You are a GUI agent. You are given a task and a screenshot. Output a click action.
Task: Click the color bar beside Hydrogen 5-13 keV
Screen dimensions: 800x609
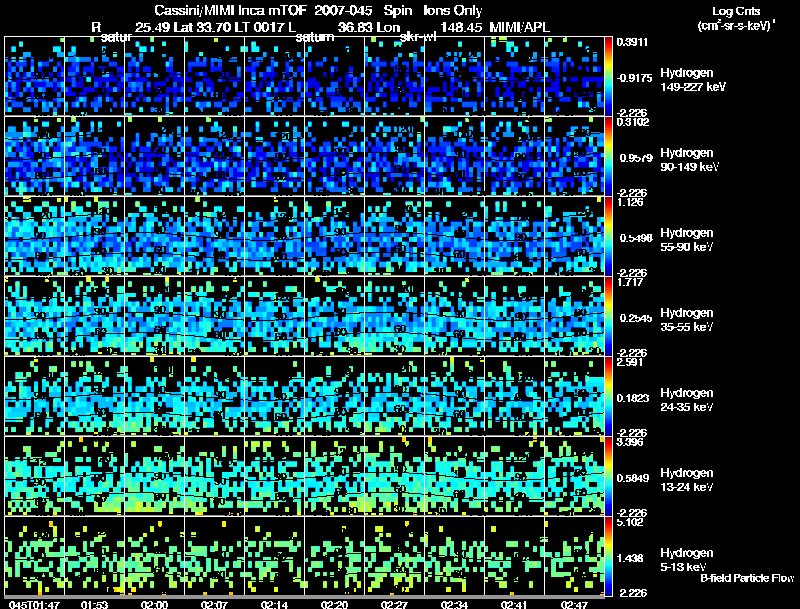tap(608, 556)
